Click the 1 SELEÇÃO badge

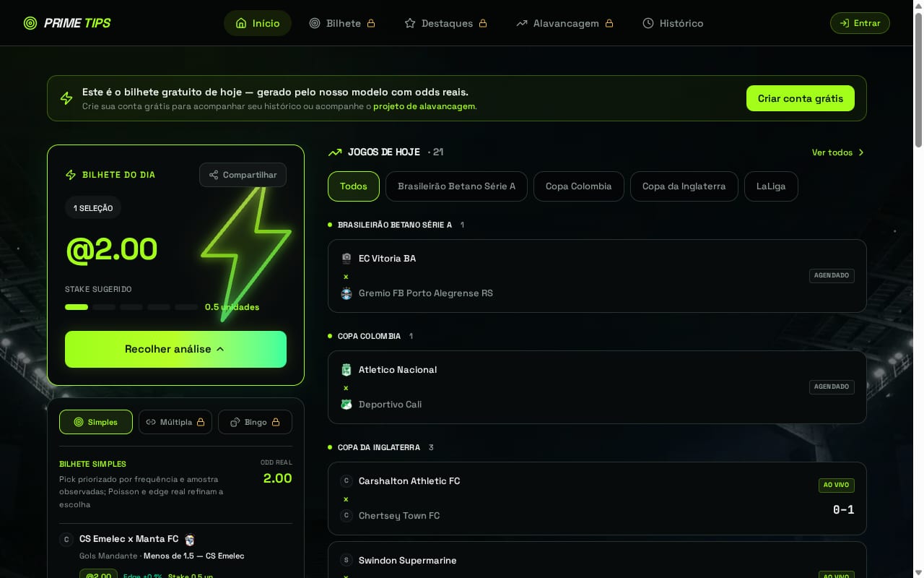[93, 208]
